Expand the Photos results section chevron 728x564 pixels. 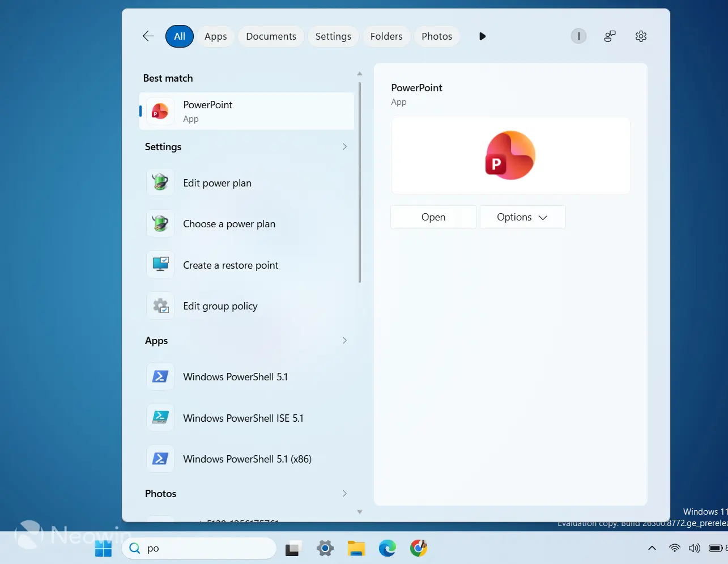(x=344, y=494)
